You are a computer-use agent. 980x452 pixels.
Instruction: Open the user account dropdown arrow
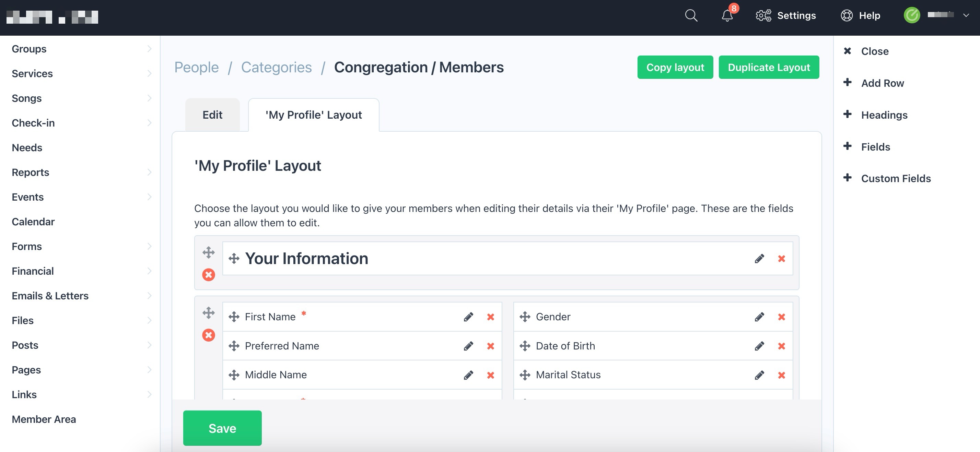(966, 15)
